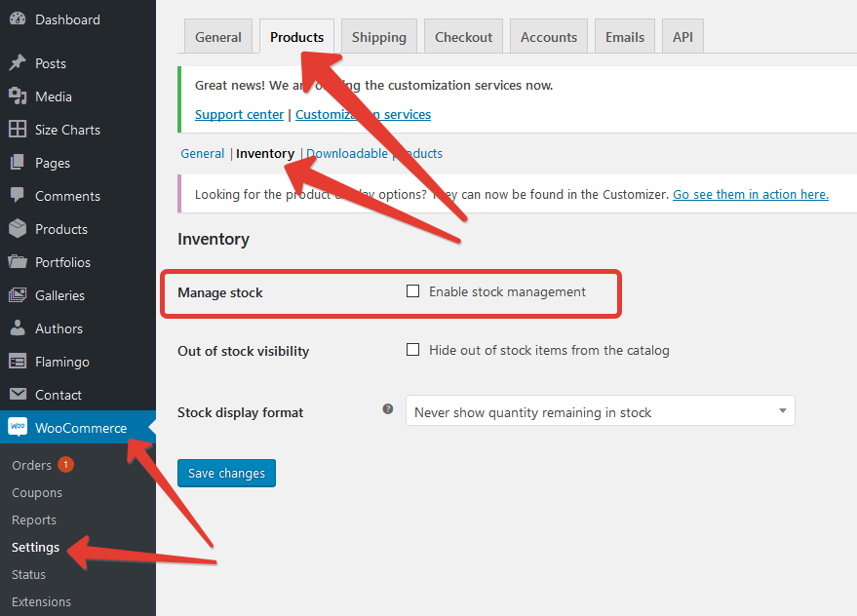Click the Size Charts grid icon
Image resolution: width=857 pixels, height=616 pixels.
pyautogui.click(x=18, y=130)
